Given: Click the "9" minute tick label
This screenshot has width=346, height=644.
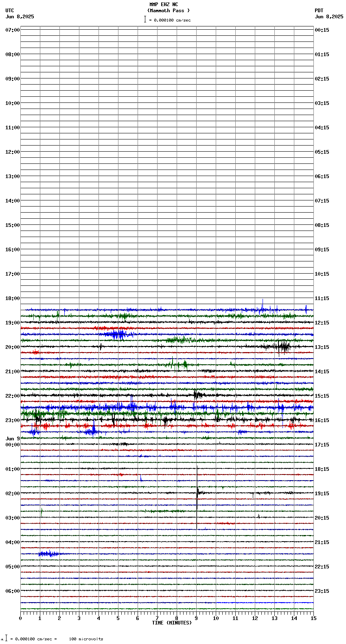Looking at the screenshot, I should coord(196,618).
